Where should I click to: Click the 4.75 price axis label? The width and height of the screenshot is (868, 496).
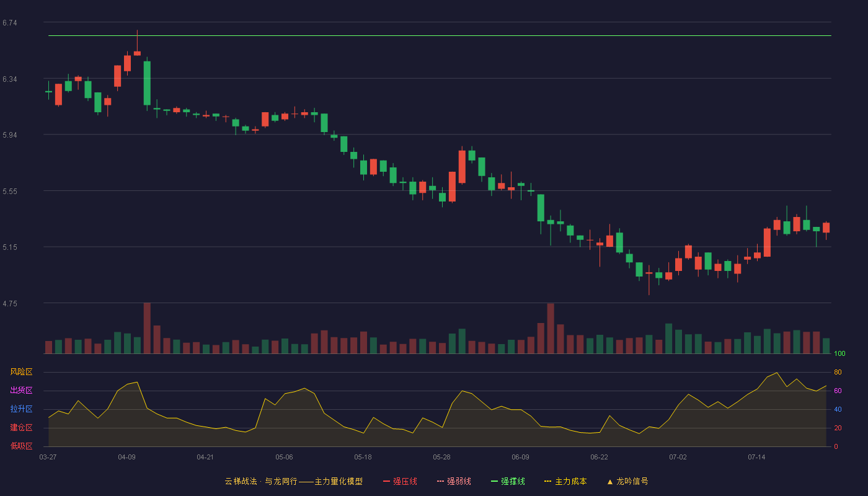[10, 304]
